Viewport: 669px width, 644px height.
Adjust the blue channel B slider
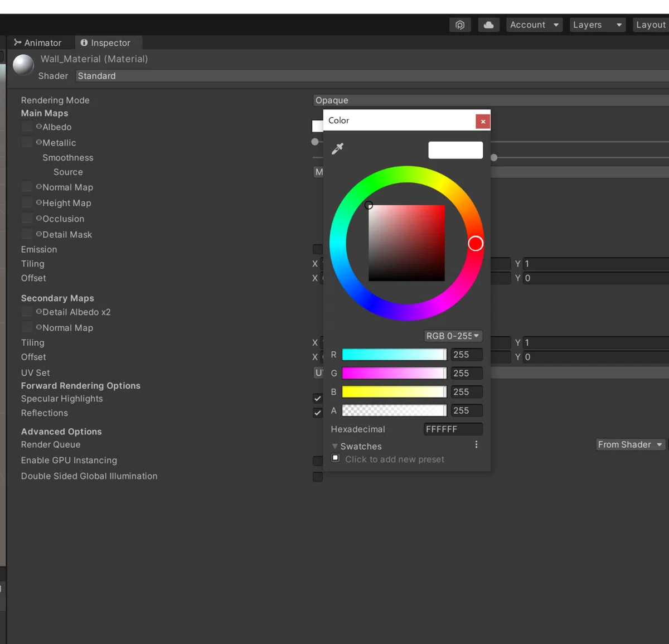[394, 392]
